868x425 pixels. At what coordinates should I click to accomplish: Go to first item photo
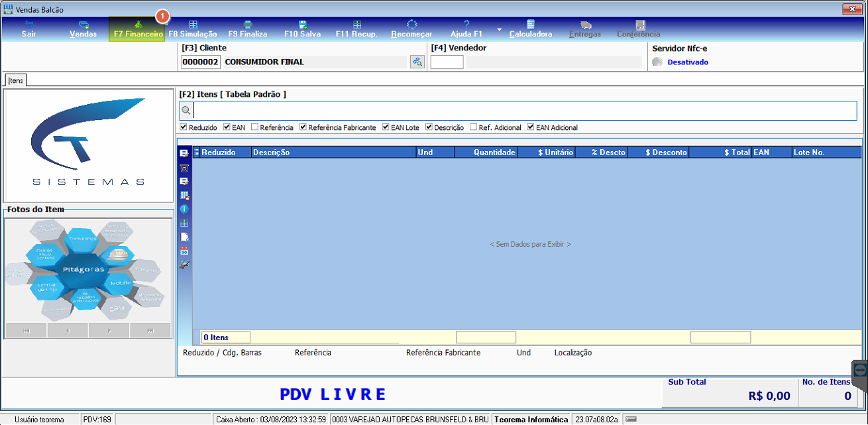tap(26, 330)
